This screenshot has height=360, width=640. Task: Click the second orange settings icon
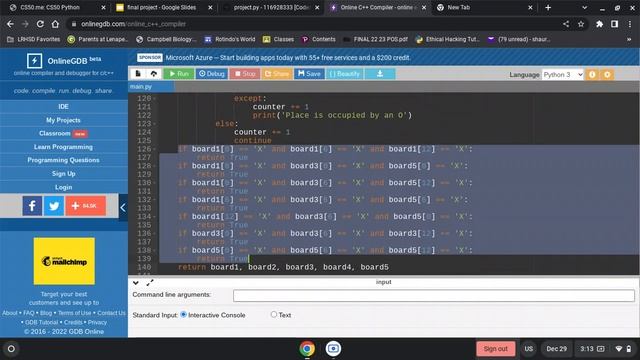pos(607,75)
